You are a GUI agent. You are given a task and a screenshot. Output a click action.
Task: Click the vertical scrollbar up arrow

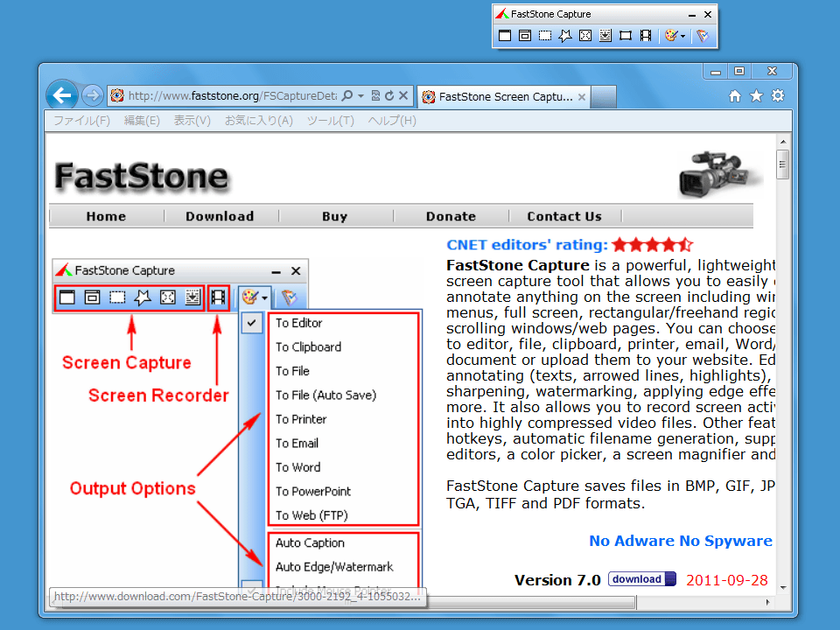(783, 142)
